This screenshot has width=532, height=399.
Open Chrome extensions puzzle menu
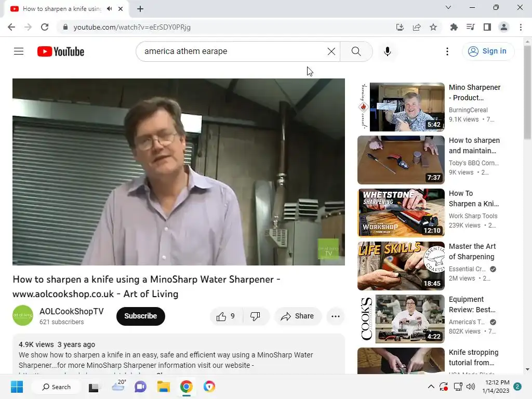pyautogui.click(x=454, y=27)
